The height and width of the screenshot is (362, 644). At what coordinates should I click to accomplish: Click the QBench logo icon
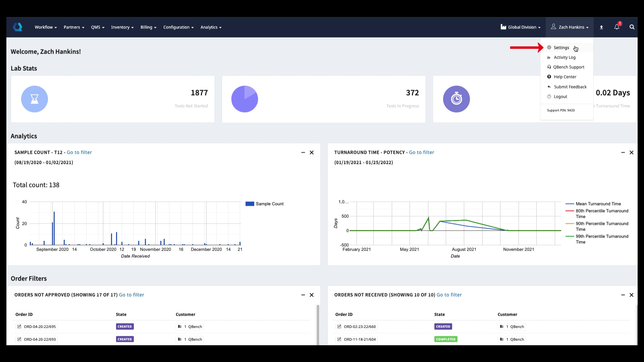[x=17, y=27]
